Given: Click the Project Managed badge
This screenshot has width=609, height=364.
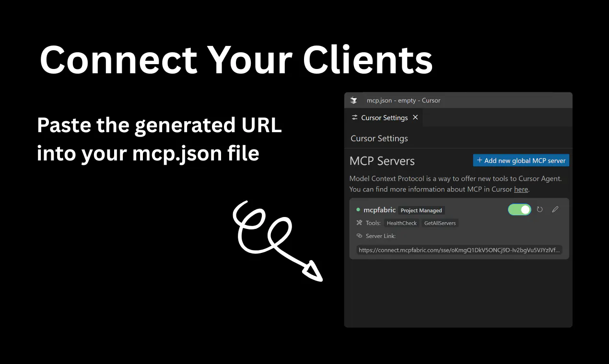Looking at the screenshot, I should (421, 210).
